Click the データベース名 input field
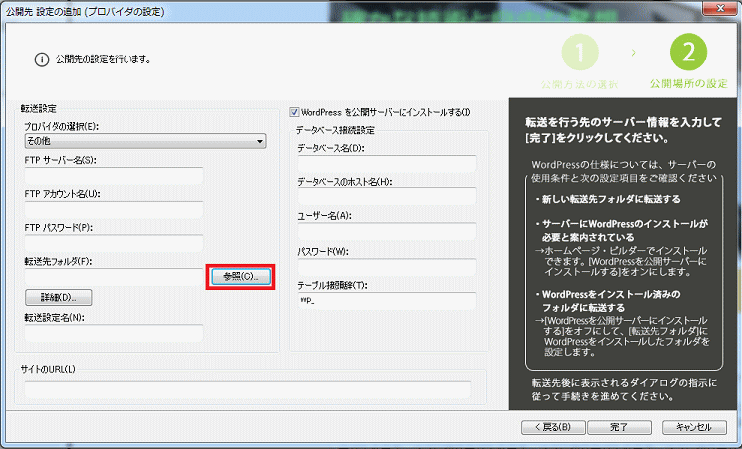This screenshot has width=742, height=449. 386,165
